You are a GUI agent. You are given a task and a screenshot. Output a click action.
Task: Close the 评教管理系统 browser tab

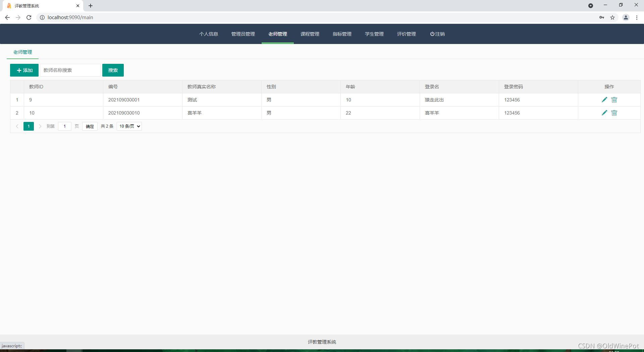coord(78,6)
